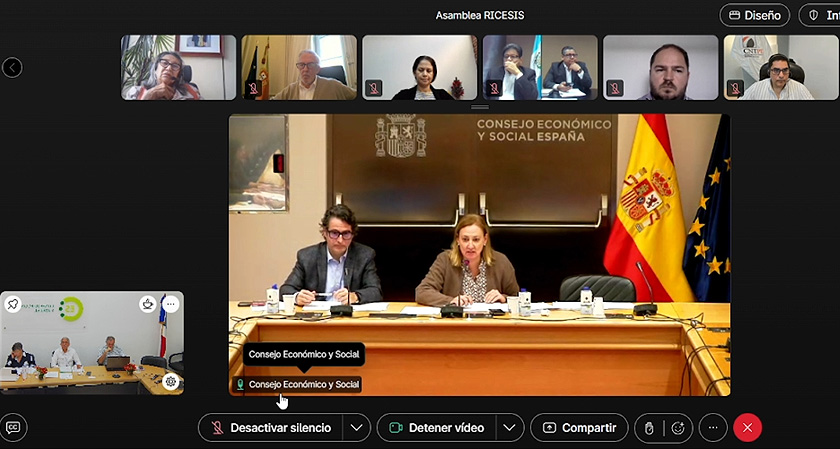Screen dimensions: 840x449
Task: Unmute with Desactivar silencio
Action: [271, 428]
